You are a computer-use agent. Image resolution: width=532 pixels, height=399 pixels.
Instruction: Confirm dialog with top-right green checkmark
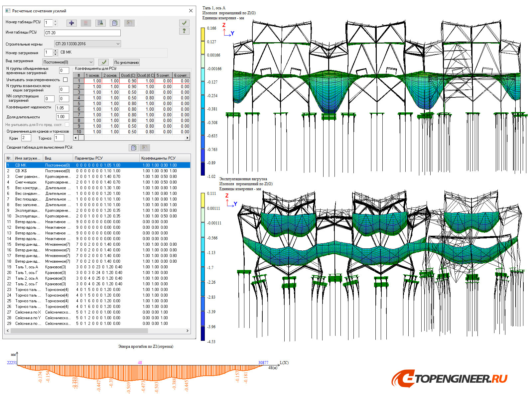pyautogui.click(x=184, y=23)
